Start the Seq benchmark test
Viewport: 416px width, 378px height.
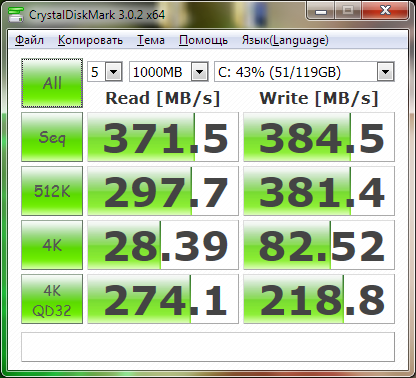[x=52, y=137]
